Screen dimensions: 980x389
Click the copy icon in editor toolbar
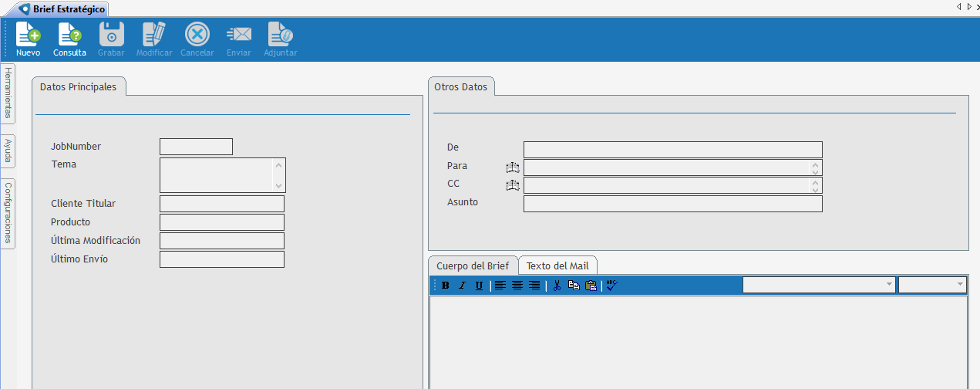click(x=574, y=286)
